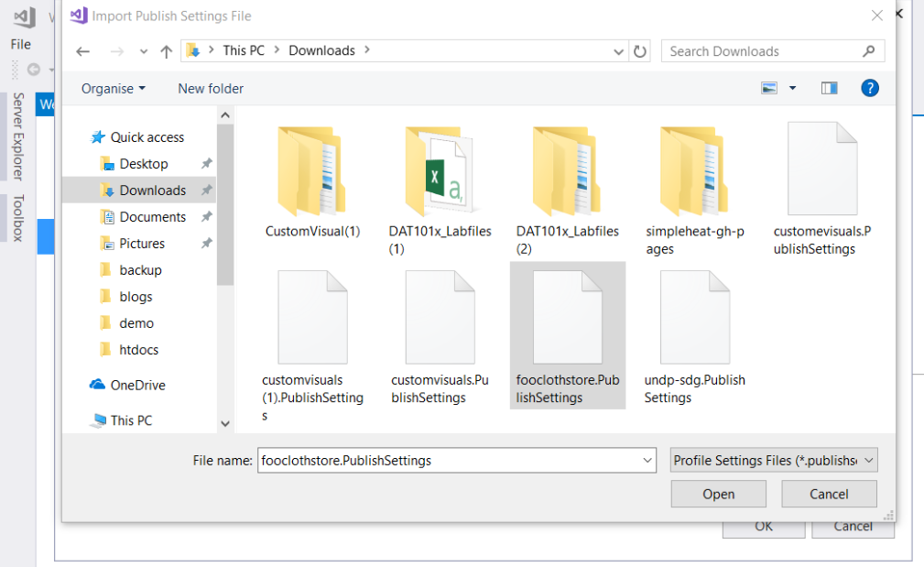
Task: Go back using the back arrow
Action: tap(83, 51)
